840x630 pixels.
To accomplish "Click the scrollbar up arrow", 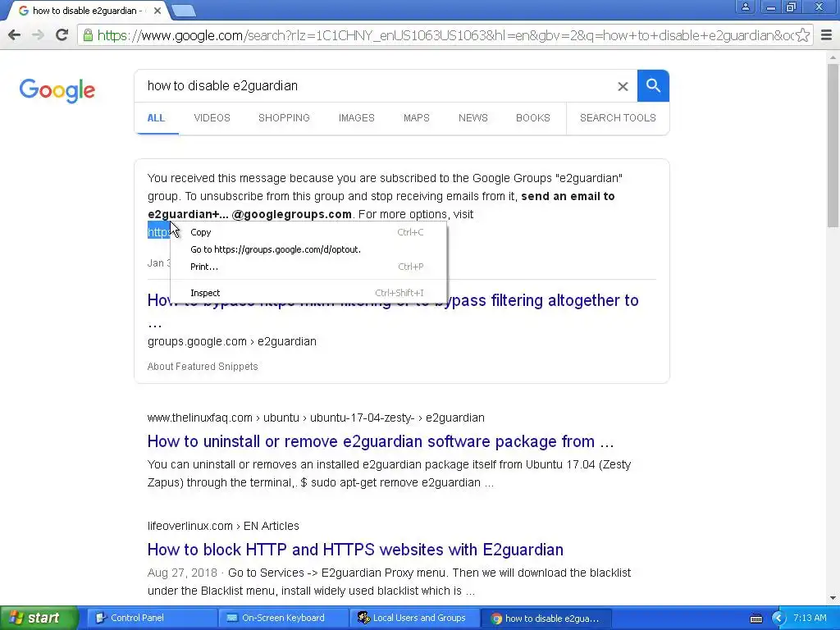I will [x=833, y=57].
